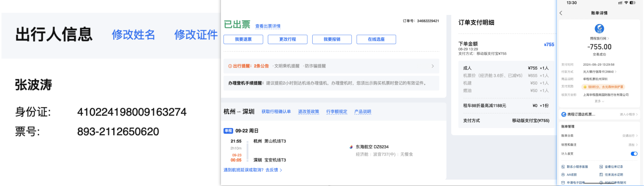
Task: Click the 我要退票 button
Action: pos(243,39)
